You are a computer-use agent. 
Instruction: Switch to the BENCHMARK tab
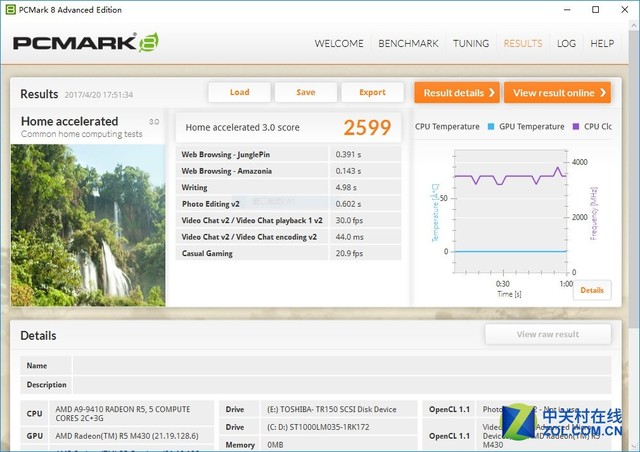[x=408, y=43]
